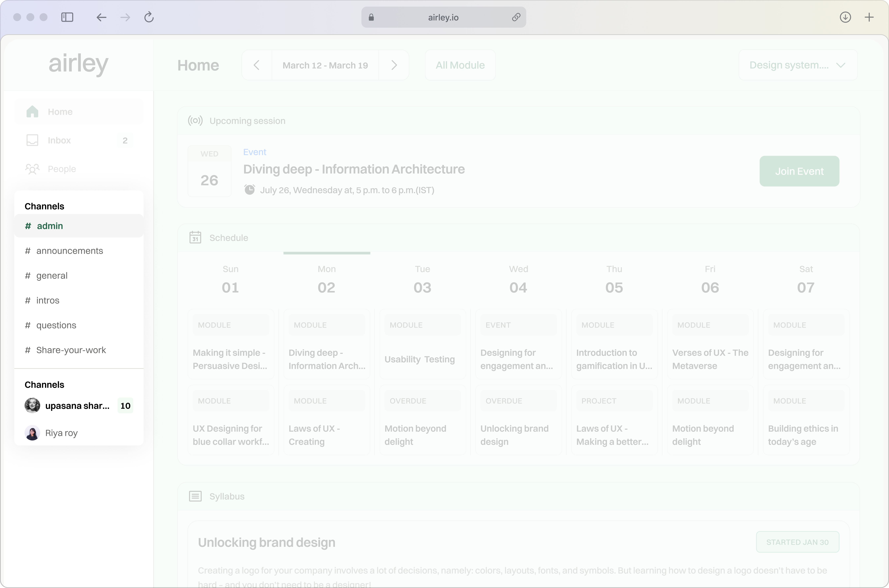889x588 pixels.
Task: Open UX Designing for blue collar workforce card
Action: tap(231, 420)
